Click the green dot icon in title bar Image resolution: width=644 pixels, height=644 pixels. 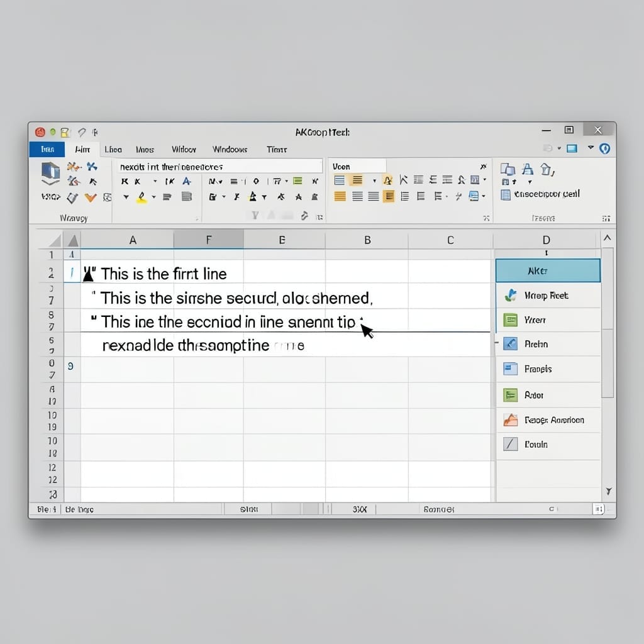coord(53,132)
